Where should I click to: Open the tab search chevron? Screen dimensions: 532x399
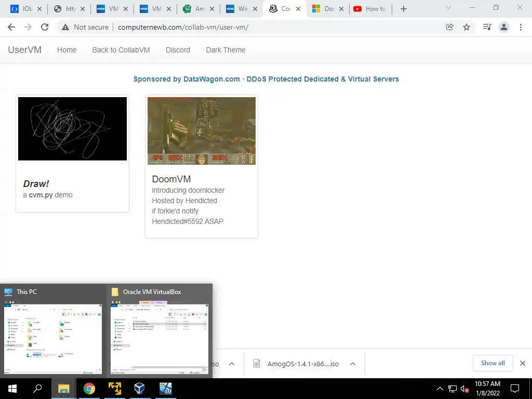coord(448,7)
